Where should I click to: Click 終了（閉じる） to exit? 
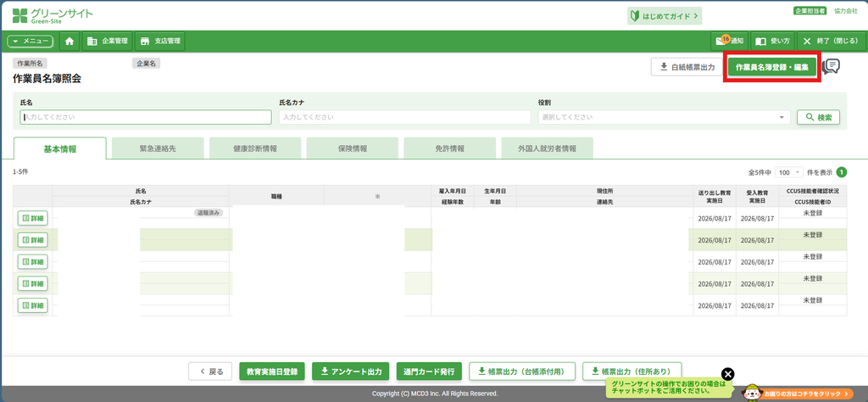(x=830, y=41)
